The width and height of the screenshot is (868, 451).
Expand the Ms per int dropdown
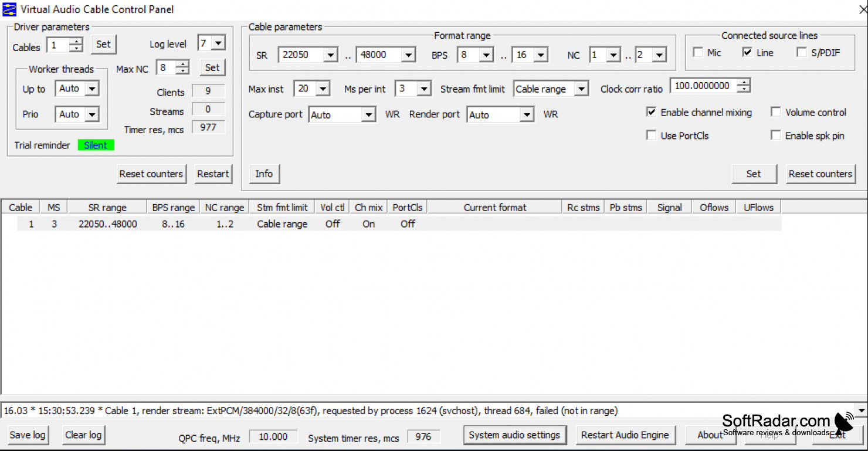click(424, 89)
